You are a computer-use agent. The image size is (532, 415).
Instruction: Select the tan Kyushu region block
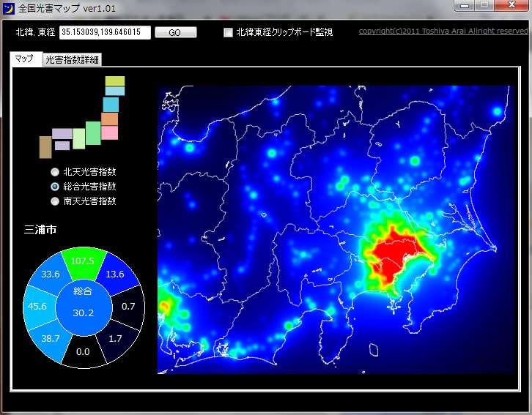[45, 147]
